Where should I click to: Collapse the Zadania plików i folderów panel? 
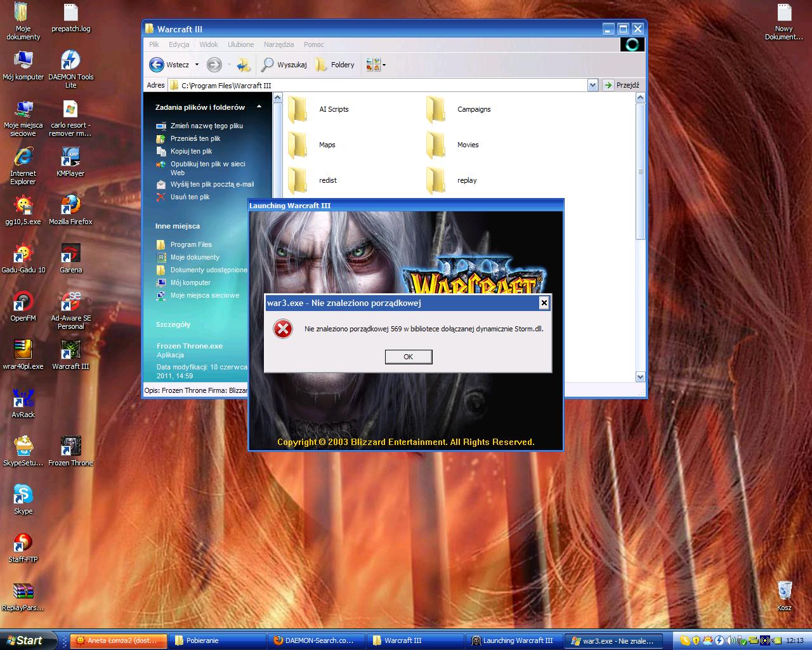click(x=259, y=107)
